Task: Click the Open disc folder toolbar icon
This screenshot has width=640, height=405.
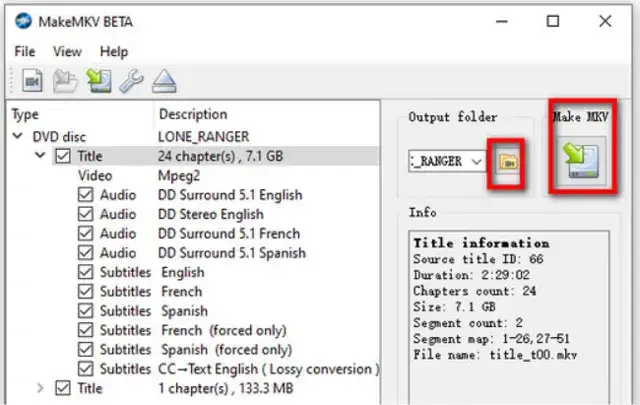Action: 65,78
